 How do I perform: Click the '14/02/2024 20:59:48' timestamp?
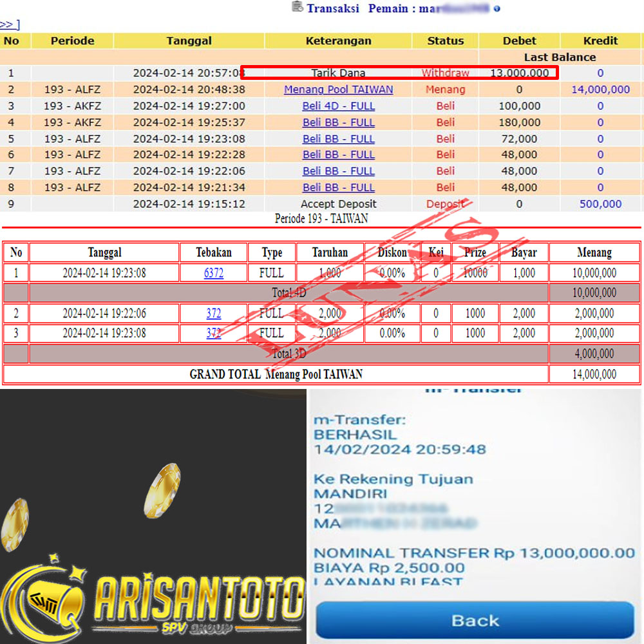[x=400, y=450]
